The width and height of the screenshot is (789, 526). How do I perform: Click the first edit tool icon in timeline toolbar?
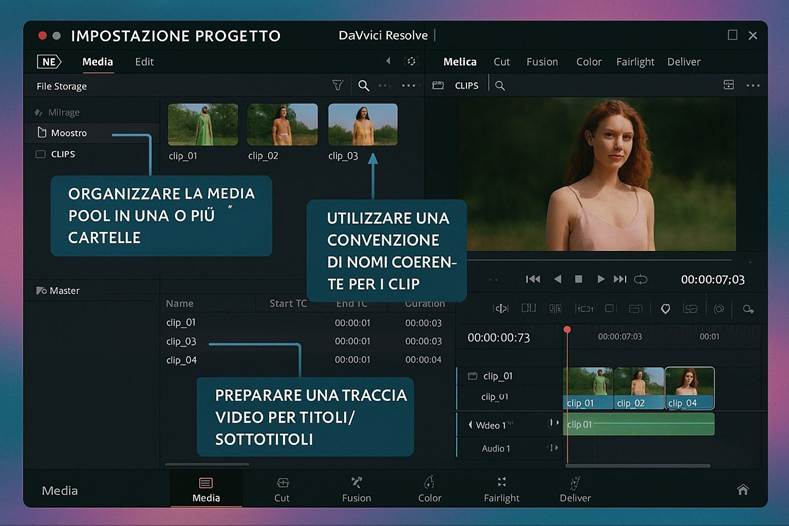[x=501, y=309]
